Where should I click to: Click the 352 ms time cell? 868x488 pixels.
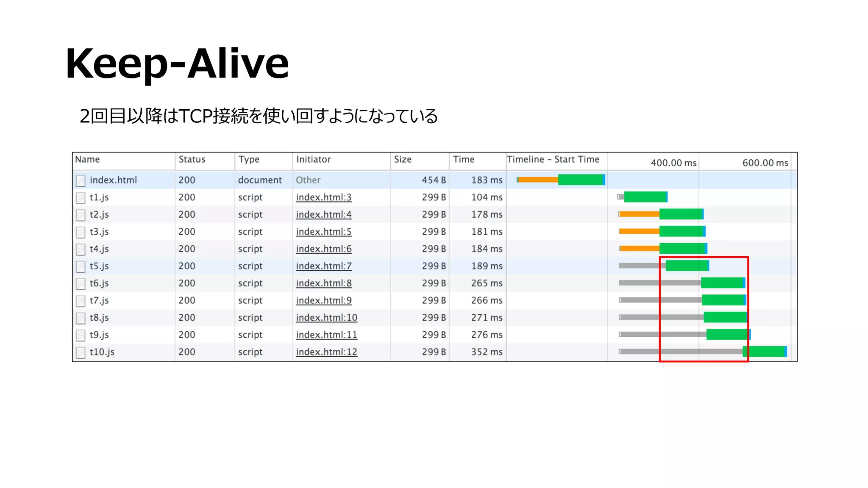point(487,352)
